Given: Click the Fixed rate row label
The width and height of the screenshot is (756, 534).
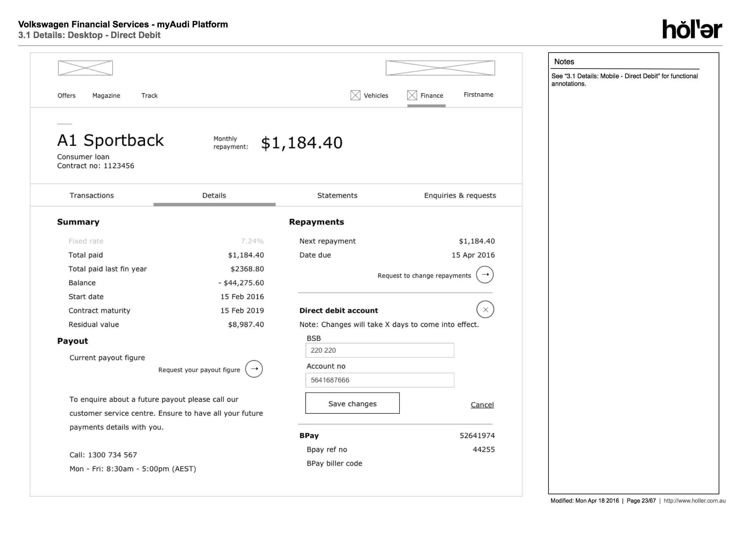Looking at the screenshot, I should (86, 241).
